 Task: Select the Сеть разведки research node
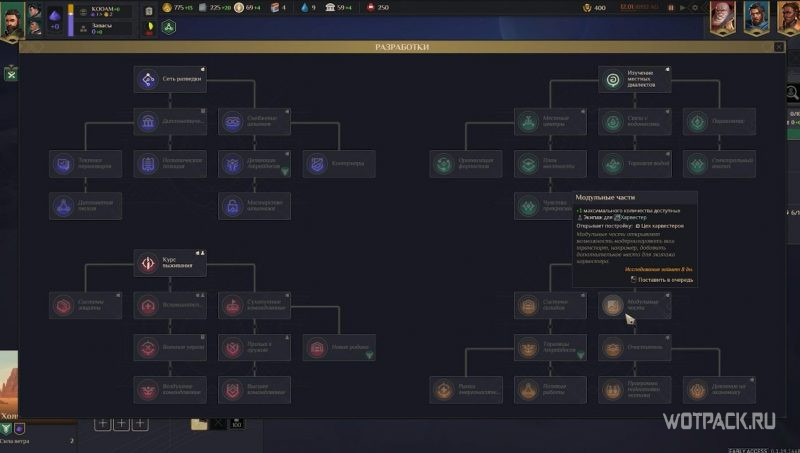(x=170, y=80)
